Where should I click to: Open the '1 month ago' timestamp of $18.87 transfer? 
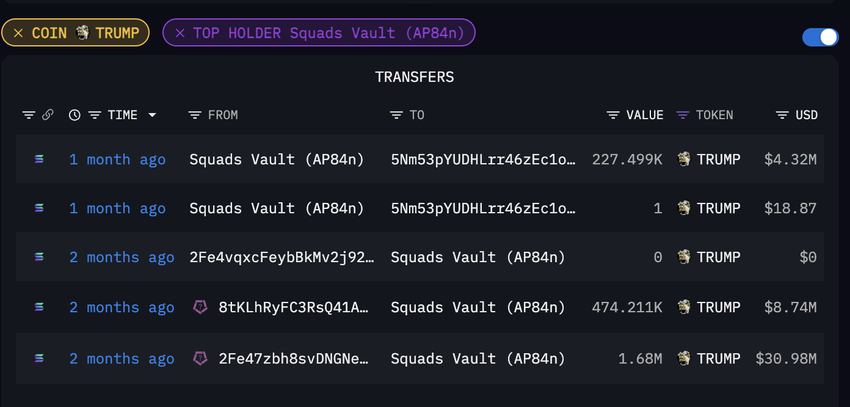click(117, 208)
